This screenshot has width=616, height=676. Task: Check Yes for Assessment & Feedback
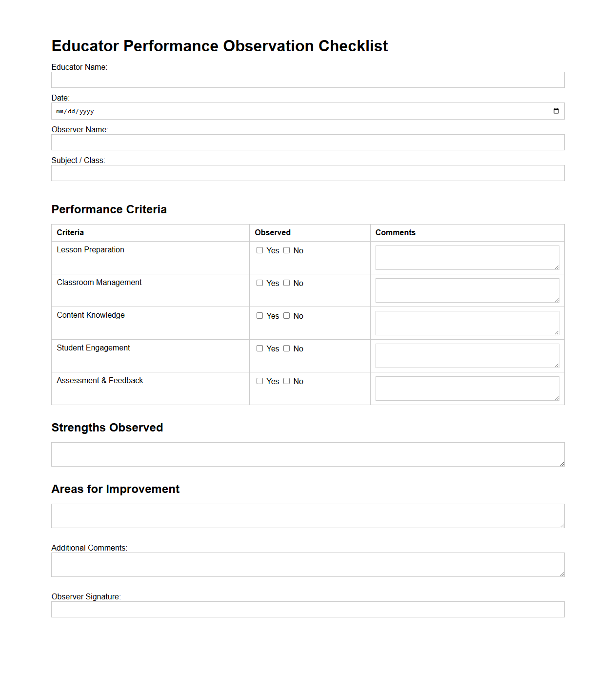click(x=260, y=381)
